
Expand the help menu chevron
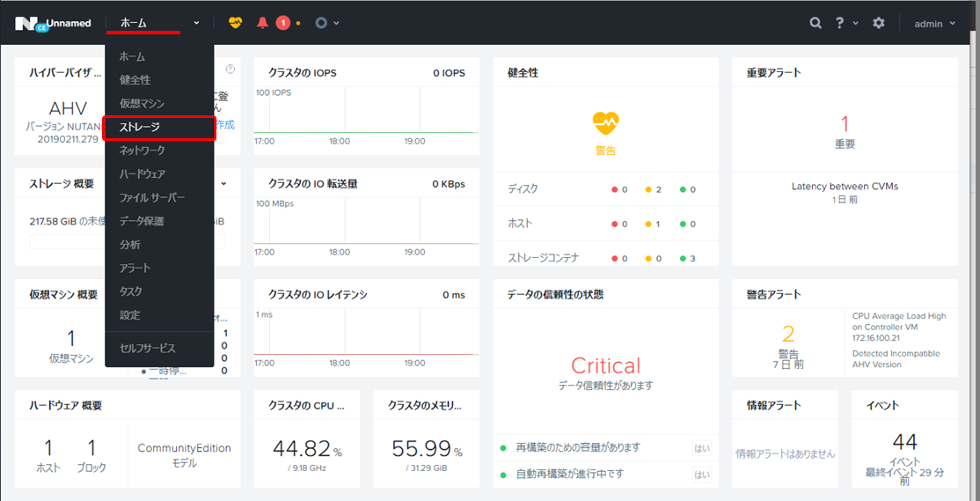(x=856, y=23)
